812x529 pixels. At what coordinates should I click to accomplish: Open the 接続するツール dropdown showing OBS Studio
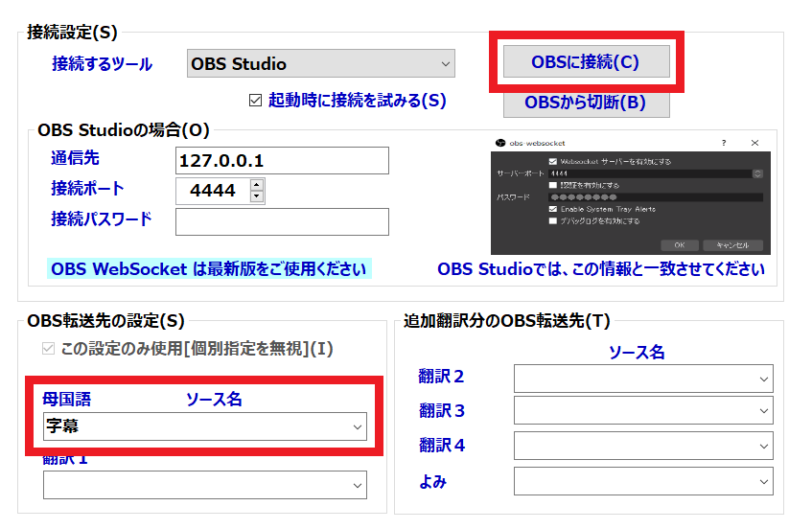pyautogui.click(x=320, y=63)
